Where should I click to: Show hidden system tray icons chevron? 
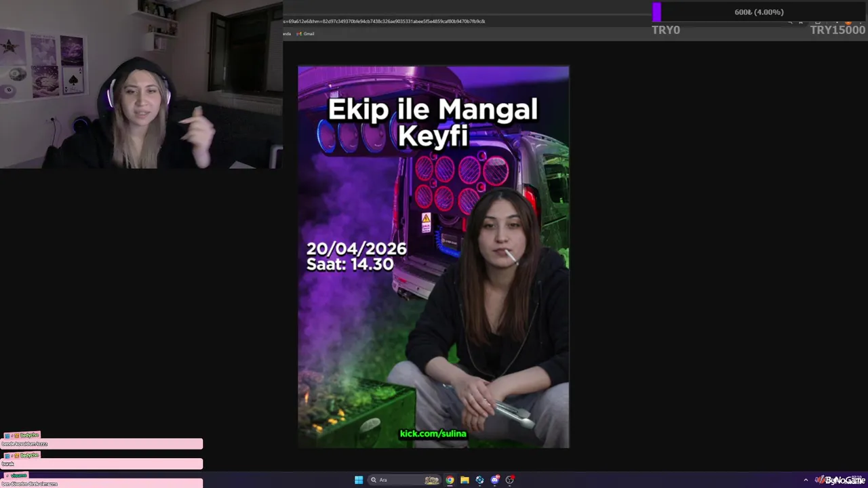pyautogui.click(x=806, y=480)
